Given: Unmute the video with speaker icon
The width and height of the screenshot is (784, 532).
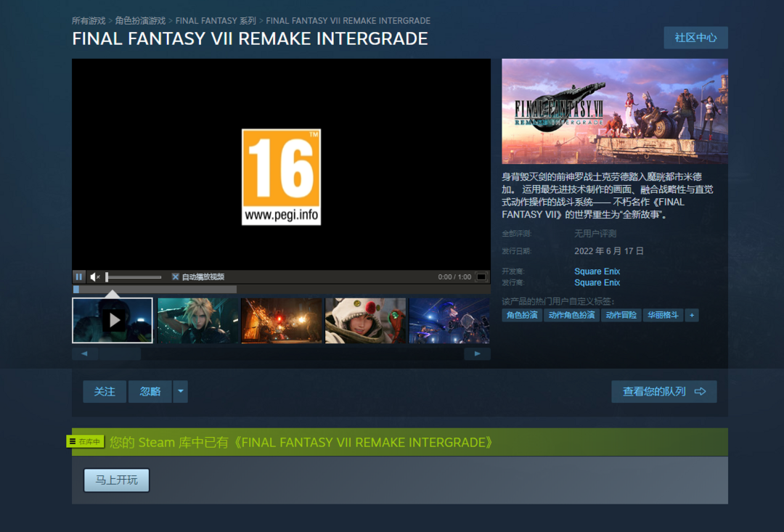Looking at the screenshot, I should pos(95,277).
